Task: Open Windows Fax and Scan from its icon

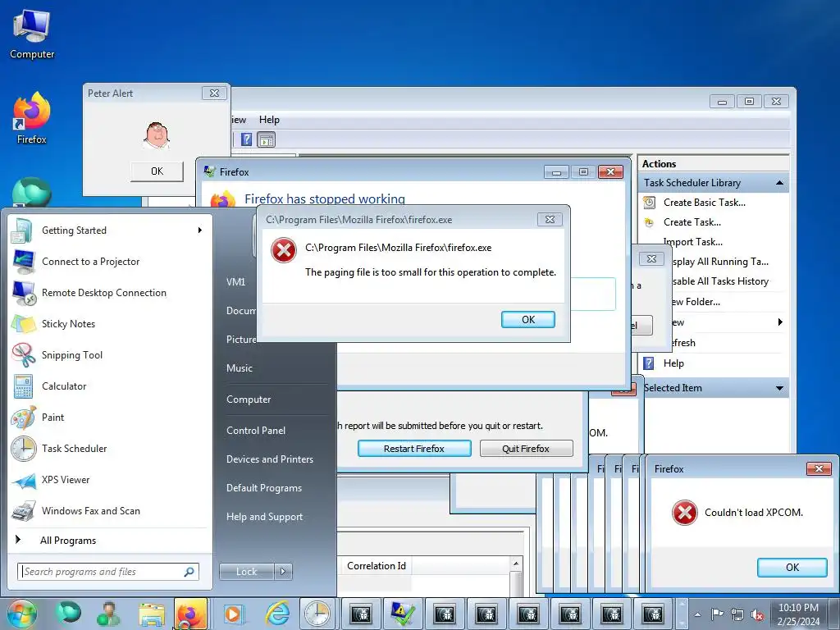Action: (24, 511)
